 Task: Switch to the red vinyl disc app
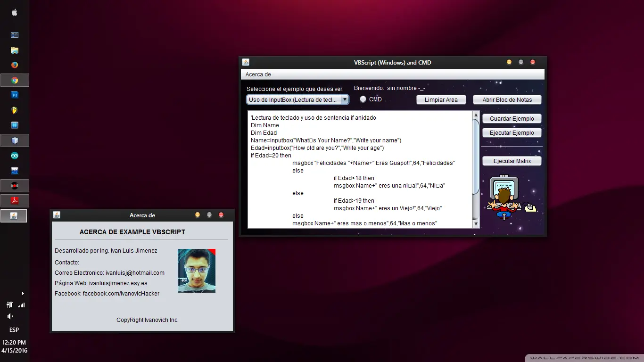(15, 186)
